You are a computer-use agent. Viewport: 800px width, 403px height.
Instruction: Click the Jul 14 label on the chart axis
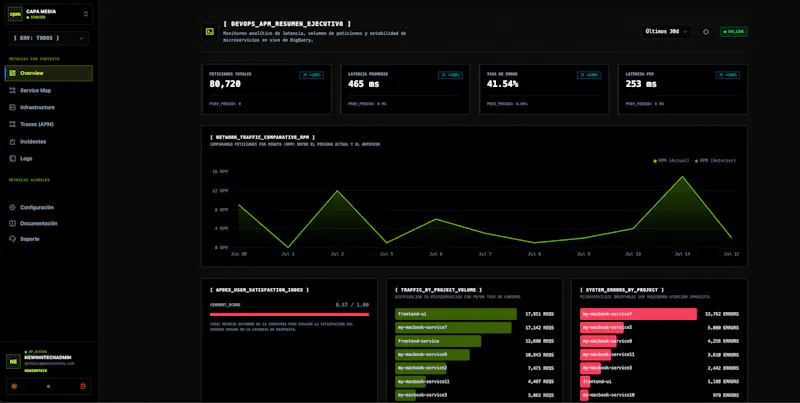click(x=682, y=254)
